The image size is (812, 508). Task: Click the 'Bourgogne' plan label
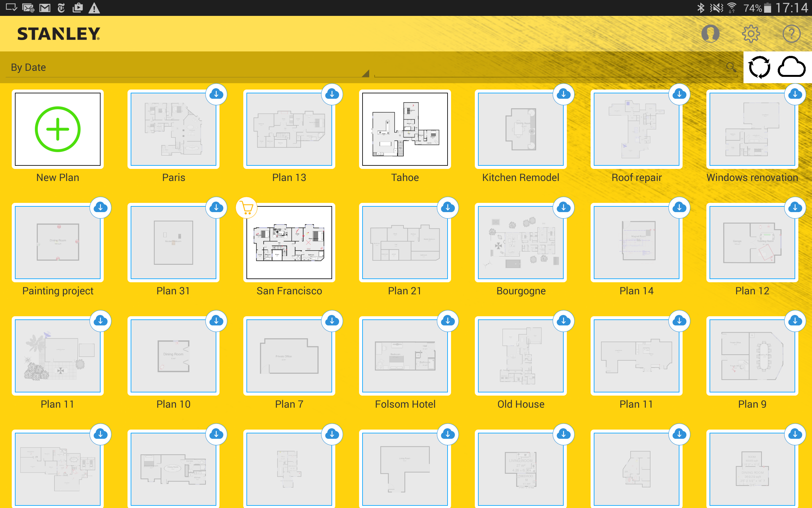(x=521, y=291)
